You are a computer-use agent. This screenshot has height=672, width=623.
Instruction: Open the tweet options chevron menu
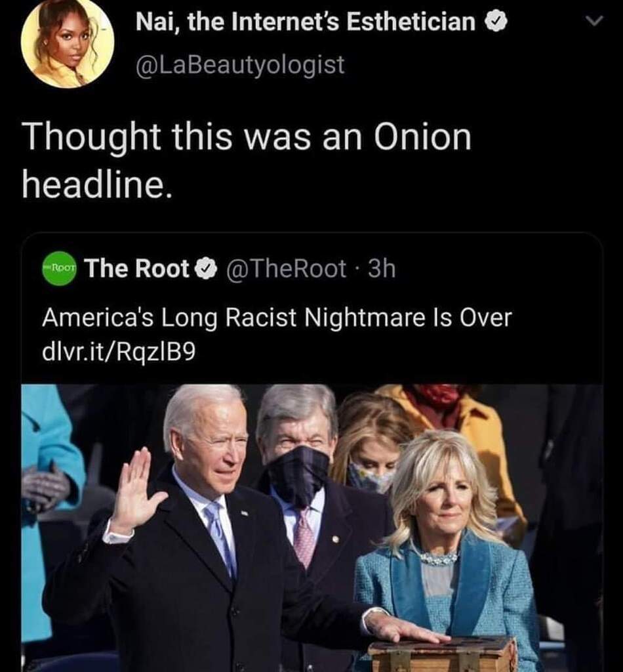(593, 22)
